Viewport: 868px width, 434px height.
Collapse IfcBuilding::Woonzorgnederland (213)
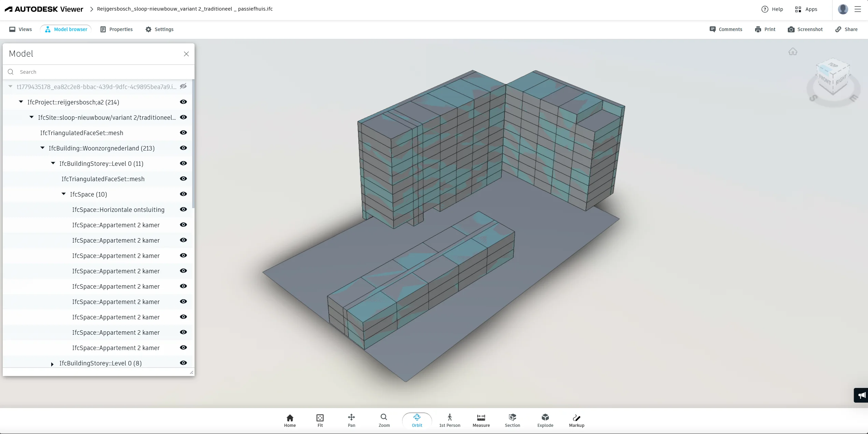42,148
